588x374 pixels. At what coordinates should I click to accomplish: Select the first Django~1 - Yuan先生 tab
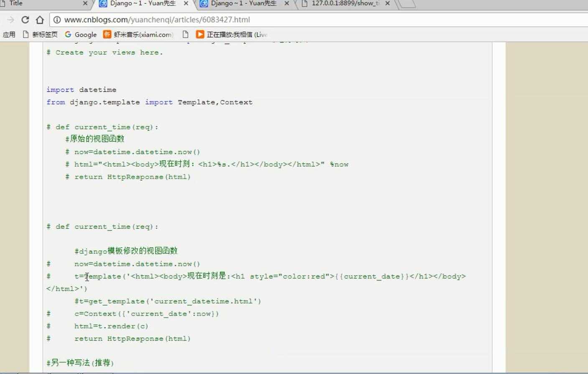click(143, 3)
